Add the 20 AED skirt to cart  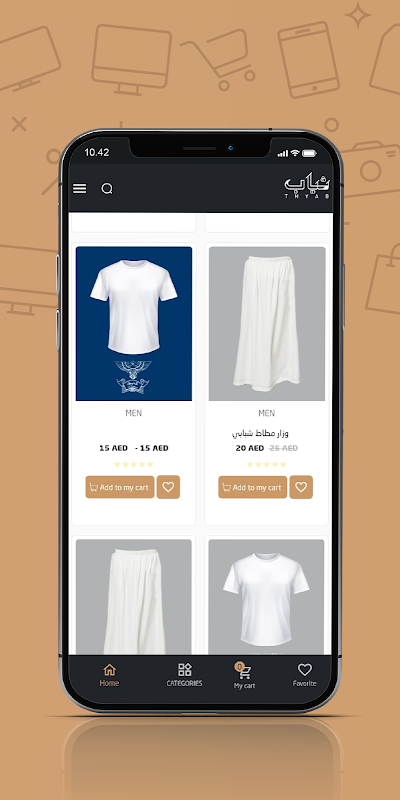[x=253, y=487]
